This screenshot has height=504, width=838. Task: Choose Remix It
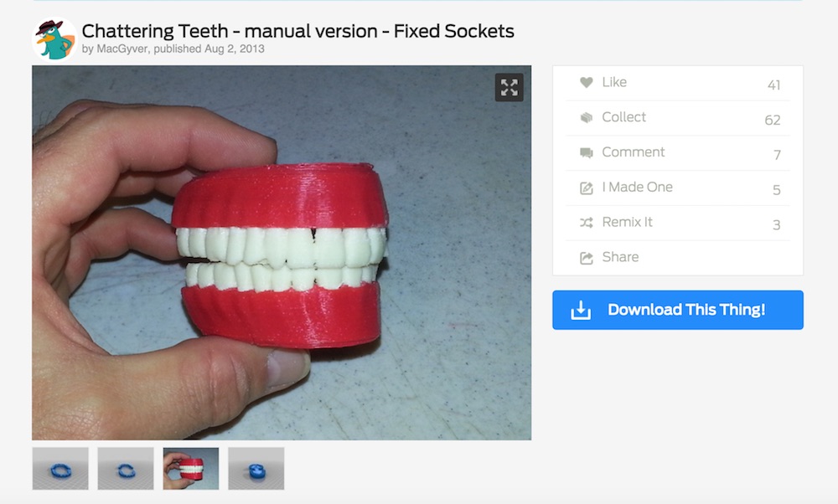678,223
